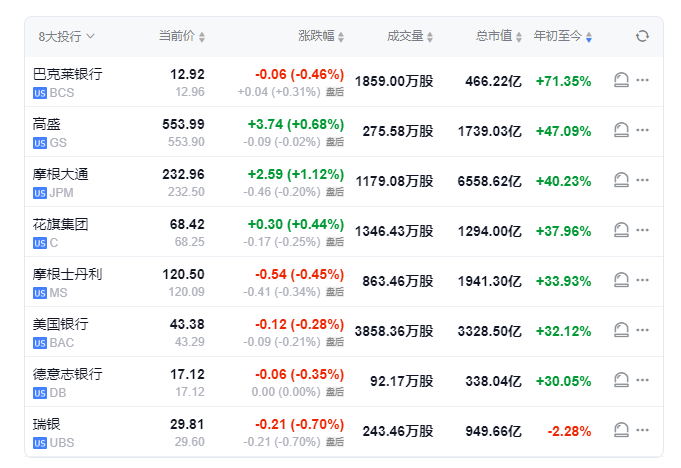Sort by 涨跌幅 column

click(x=321, y=36)
